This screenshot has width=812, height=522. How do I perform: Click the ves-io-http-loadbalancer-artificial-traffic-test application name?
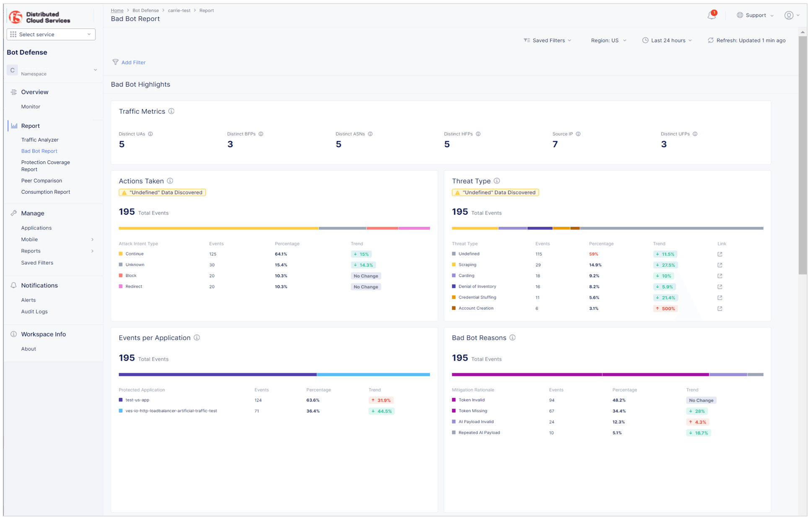[171, 411]
